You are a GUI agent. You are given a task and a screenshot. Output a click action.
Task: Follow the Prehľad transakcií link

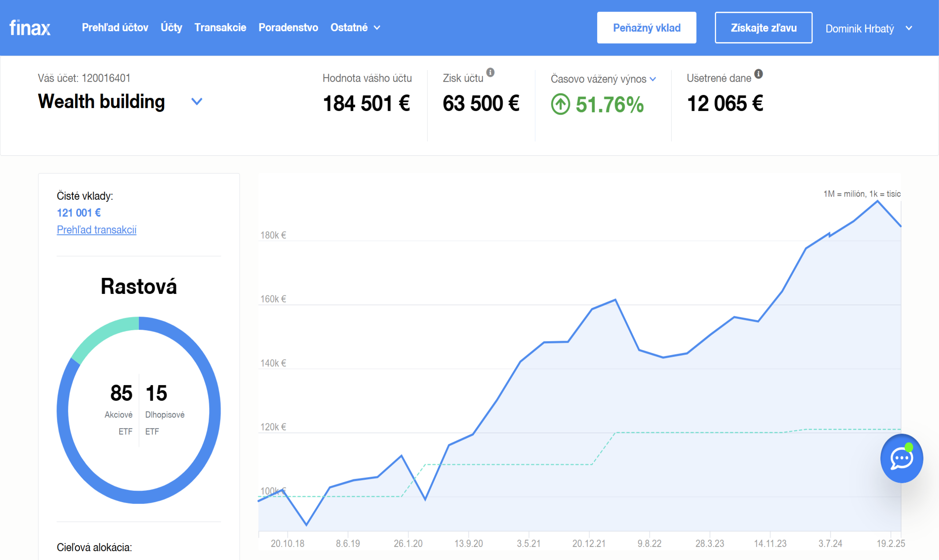[x=96, y=229]
